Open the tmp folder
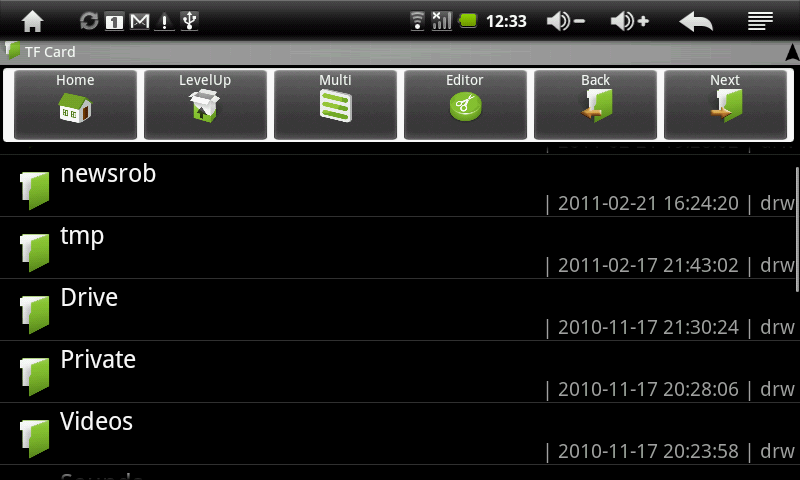Image resolution: width=800 pixels, height=480 pixels. pyautogui.click(x=400, y=248)
